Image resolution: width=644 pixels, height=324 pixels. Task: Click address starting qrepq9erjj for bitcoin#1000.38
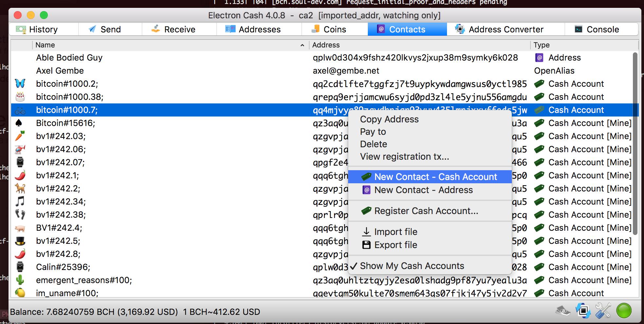[420, 97]
